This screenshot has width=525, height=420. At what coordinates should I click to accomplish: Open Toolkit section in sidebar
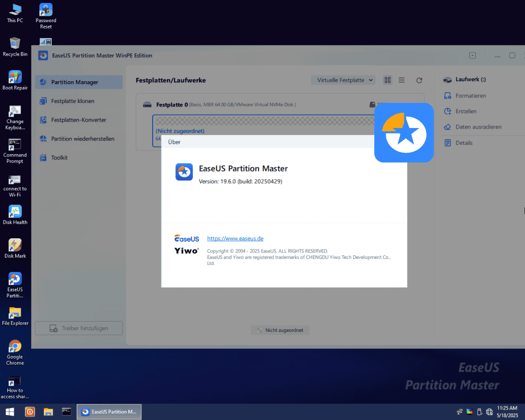79,158
